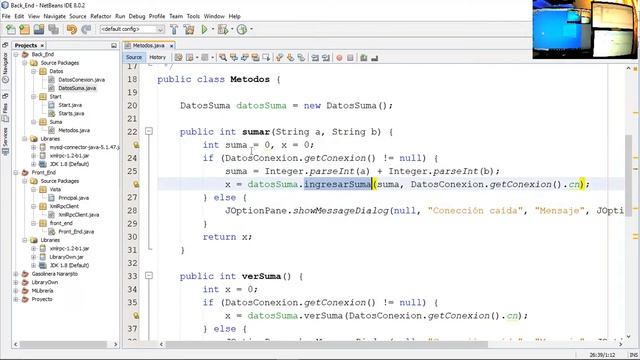Viewport: 640px width, 360px height.
Task: Expand the LibraryOwn project node
Action: click(16, 282)
